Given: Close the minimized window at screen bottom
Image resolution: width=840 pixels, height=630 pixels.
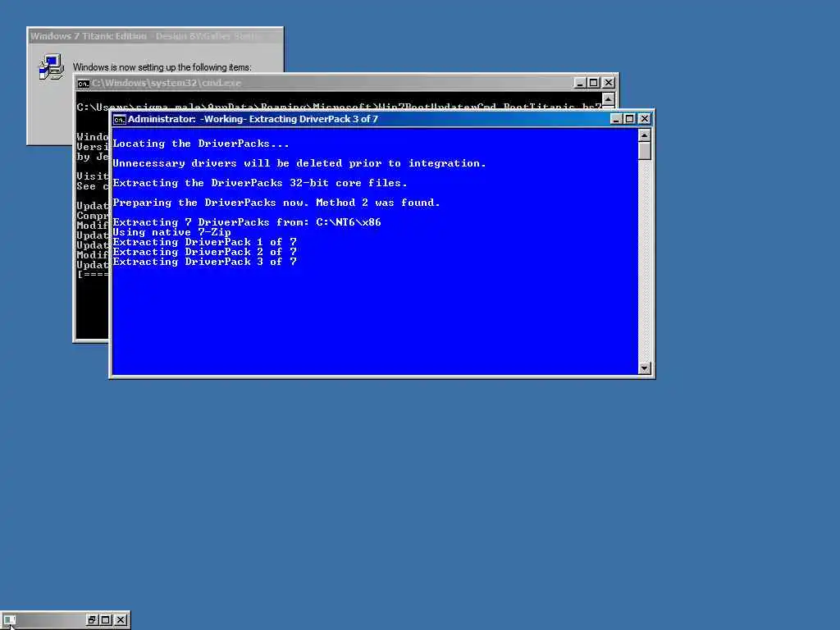Looking at the screenshot, I should tap(121, 620).
